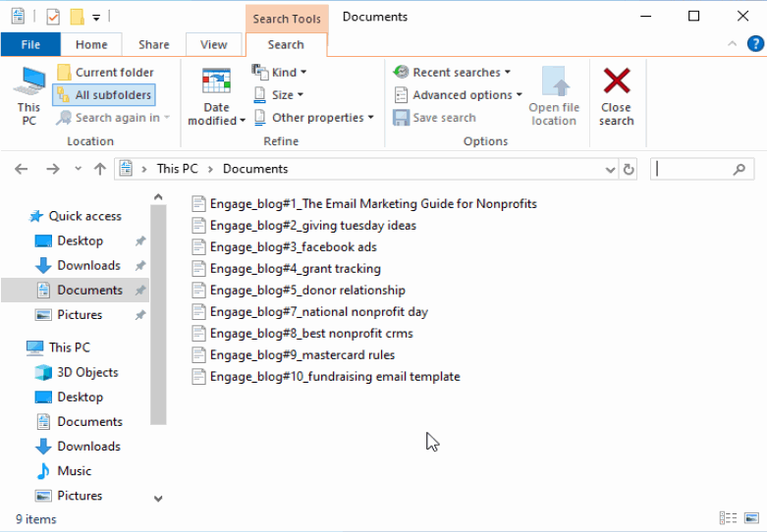Switch to the View ribbon tab

coord(213,44)
